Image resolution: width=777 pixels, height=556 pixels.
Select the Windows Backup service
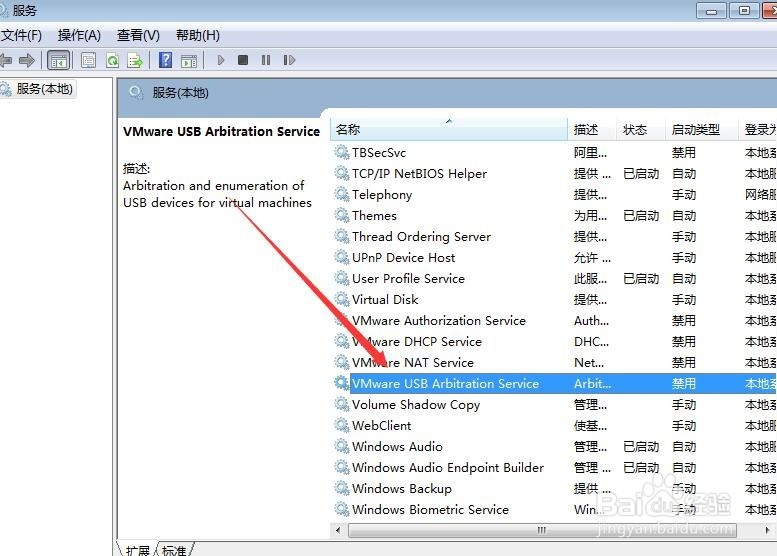pyautogui.click(x=554, y=489)
